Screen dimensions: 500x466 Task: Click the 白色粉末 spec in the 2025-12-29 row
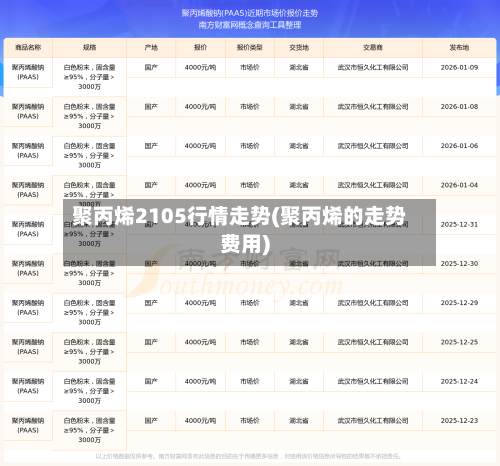pos(89,312)
